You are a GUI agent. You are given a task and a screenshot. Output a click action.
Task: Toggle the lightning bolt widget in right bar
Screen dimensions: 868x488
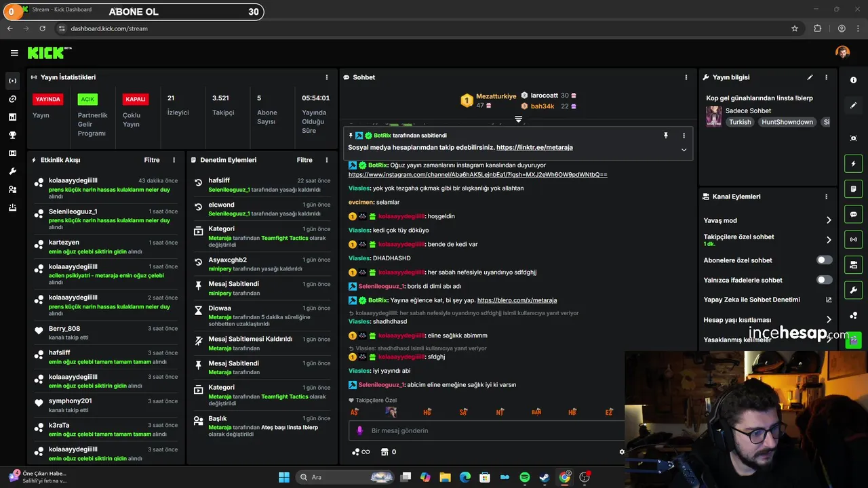pos(853,163)
